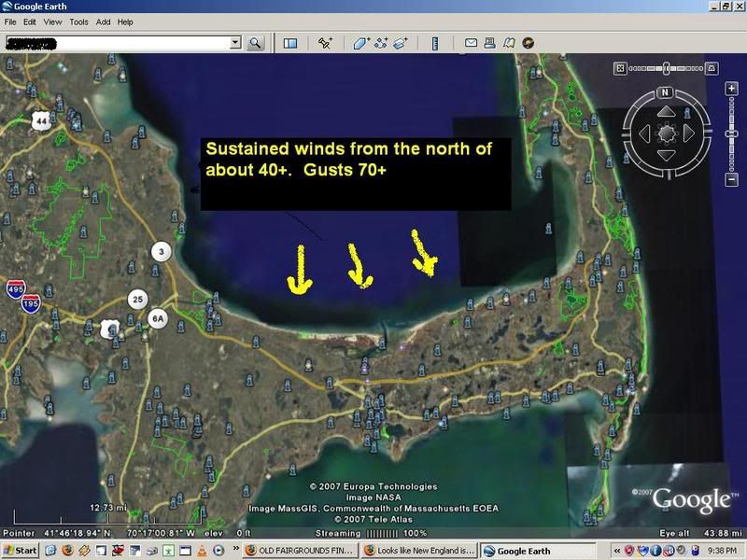
Task: Click the email envelope icon
Action: (471, 43)
